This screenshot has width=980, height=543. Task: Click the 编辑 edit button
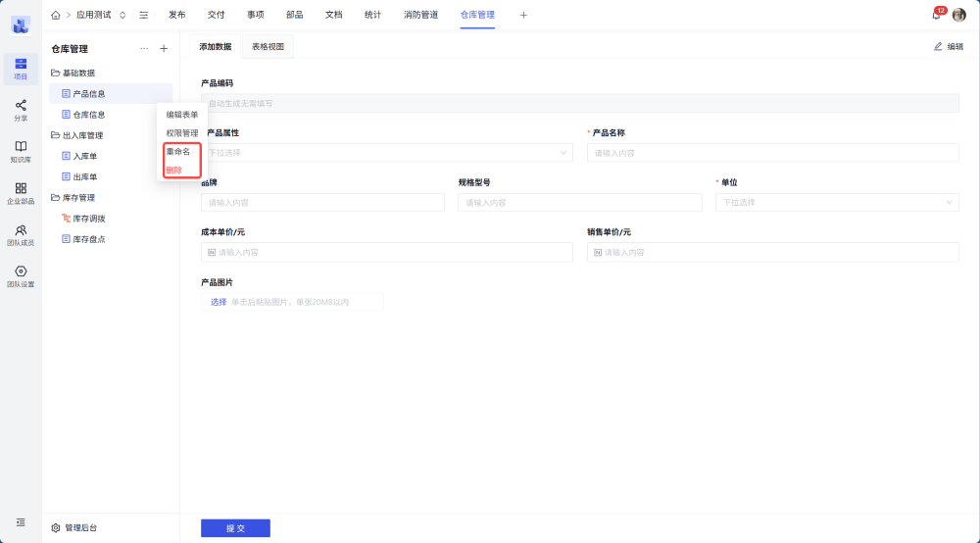coord(948,46)
